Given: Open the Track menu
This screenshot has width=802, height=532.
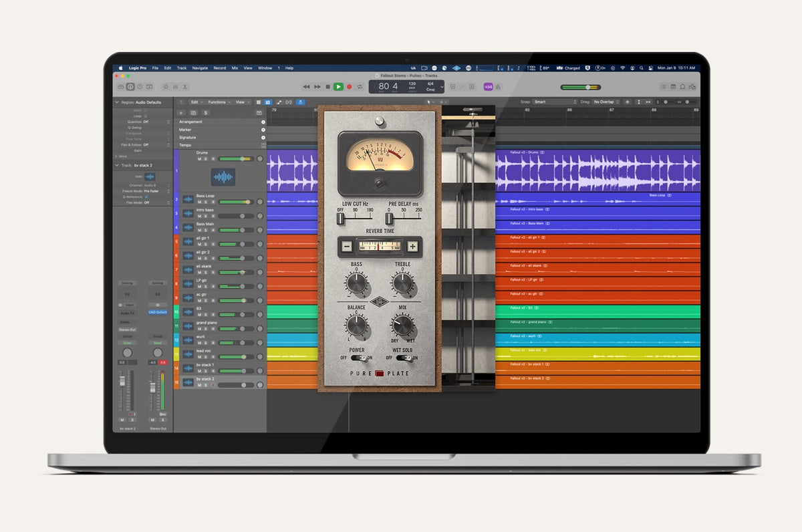Looking at the screenshot, I should [x=182, y=68].
